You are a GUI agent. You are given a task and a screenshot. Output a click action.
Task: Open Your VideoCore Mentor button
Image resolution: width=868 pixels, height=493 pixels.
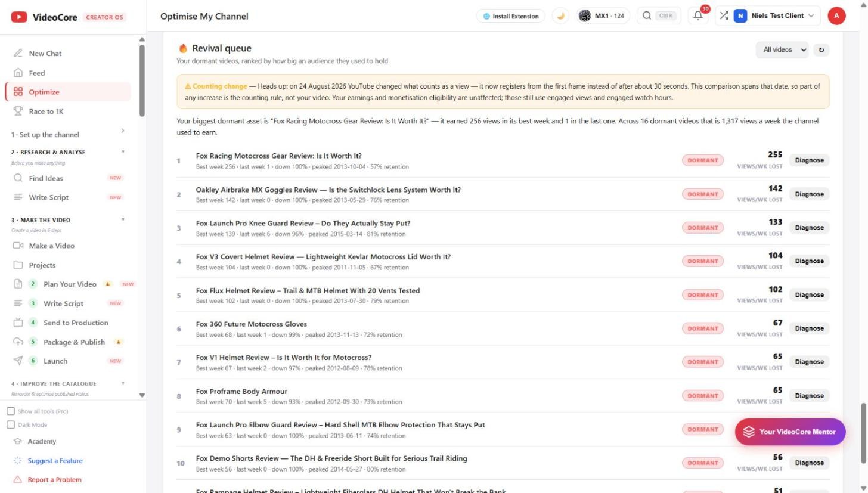(790, 432)
